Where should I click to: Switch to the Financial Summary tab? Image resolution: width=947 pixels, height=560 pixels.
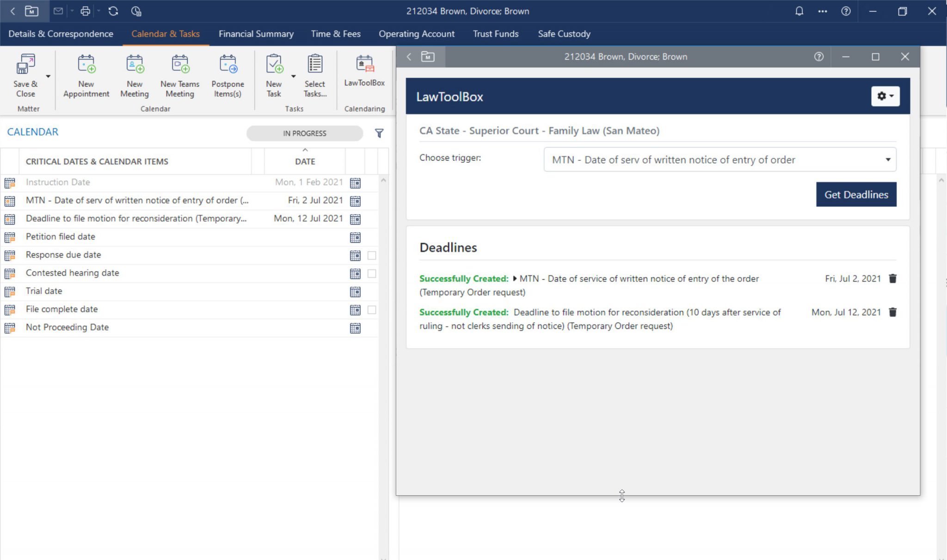256,33
